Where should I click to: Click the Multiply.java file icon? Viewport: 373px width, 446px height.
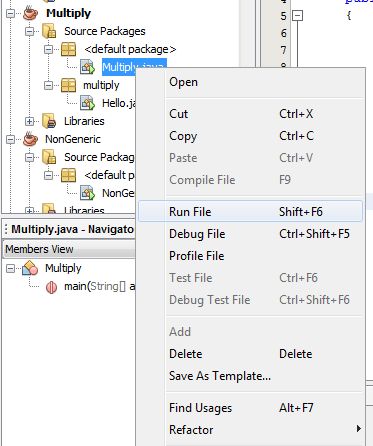pyautogui.click(x=87, y=67)
